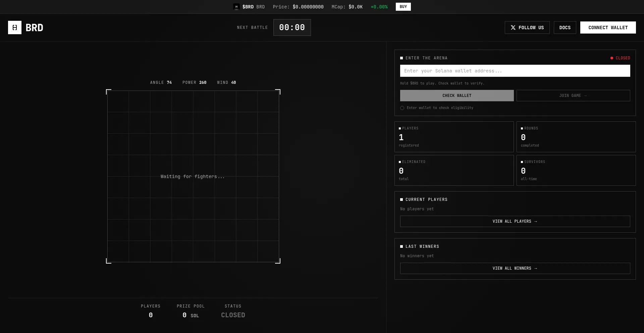Open the Docs page
This screenshot has height=333, width=644.
pos(565,27)
